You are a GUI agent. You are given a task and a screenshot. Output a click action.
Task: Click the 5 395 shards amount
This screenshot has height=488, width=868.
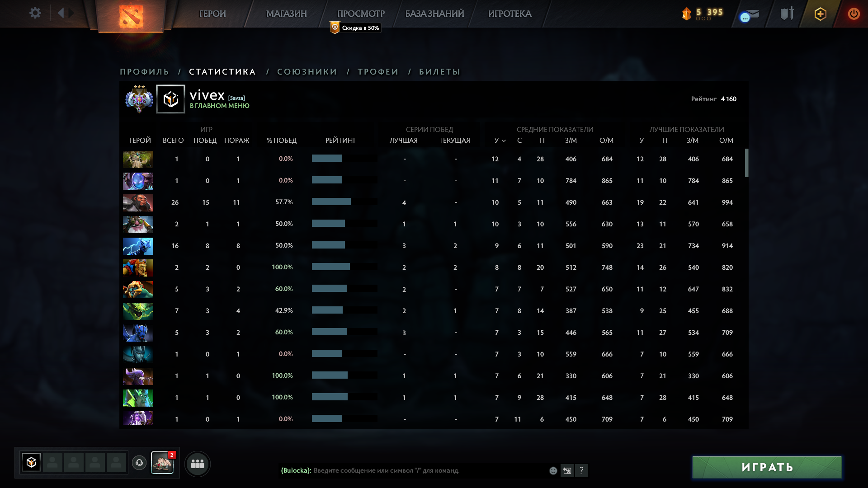(709, 12)
